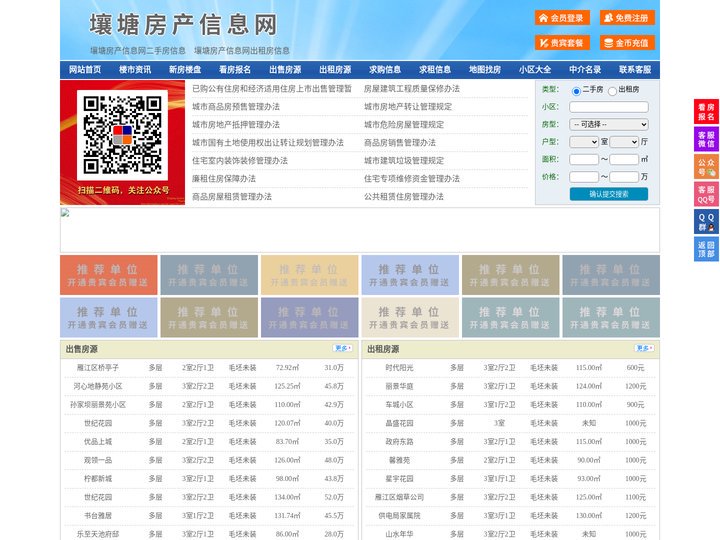Open the 中介名录 navigation item
This screenshot has height=540, width=720.
585,70
